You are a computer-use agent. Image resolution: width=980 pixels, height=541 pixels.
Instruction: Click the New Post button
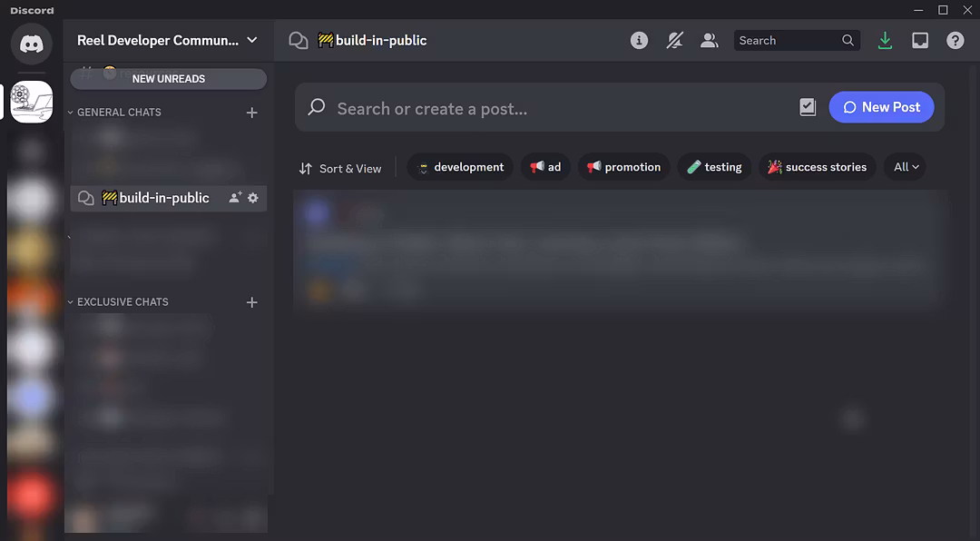click(881, 107)
